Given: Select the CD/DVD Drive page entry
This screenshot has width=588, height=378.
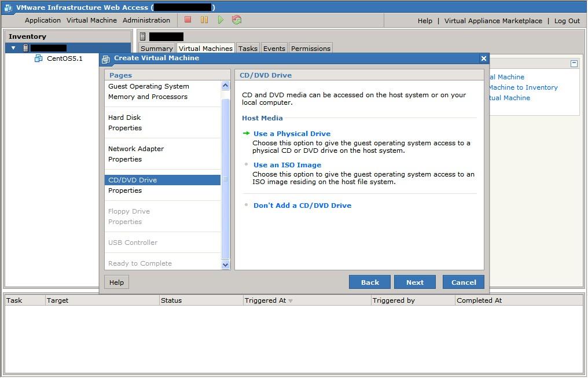Looking at the screenshot, I should (x=163, y=180).
